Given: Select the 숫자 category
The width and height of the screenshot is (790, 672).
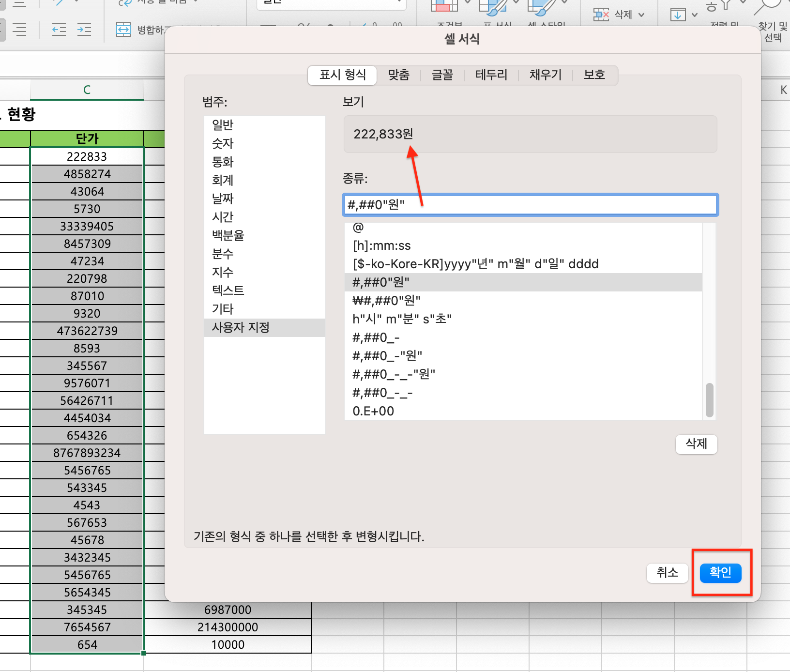Looking at the screenshot, I should tap(265, 143).
